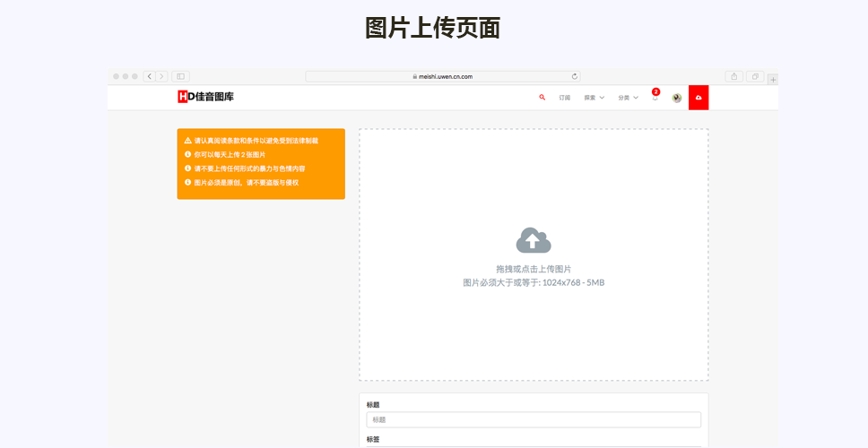This screenshot has height=448, width=868.
Task: Toggle the Safari sidebar button
Action: point(180,77)
